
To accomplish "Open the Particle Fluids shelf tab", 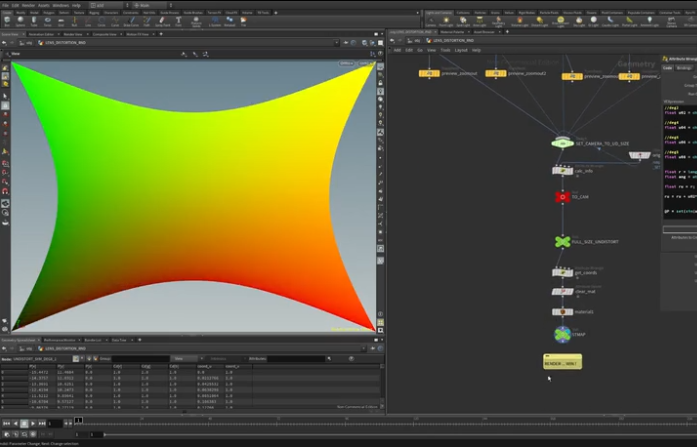I will tap(549, 12).
